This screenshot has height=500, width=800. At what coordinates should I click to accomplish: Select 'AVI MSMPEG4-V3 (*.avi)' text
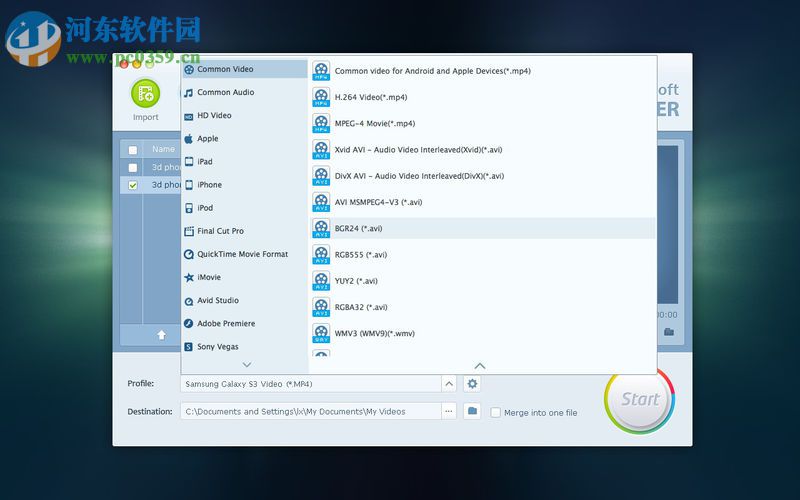pyautogui.click(x=379, y=202)
